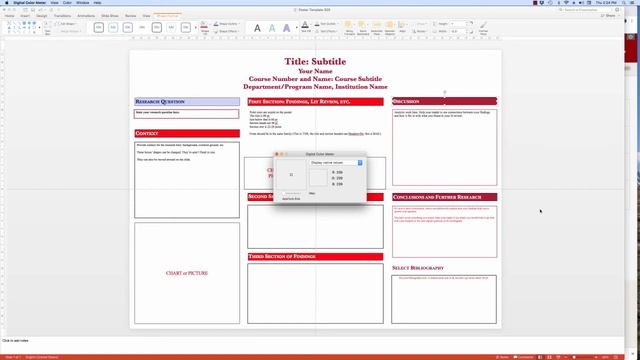Open the Align objects dropdown
640x360 pixels.
pyautogui.click(x=402, y=27)
